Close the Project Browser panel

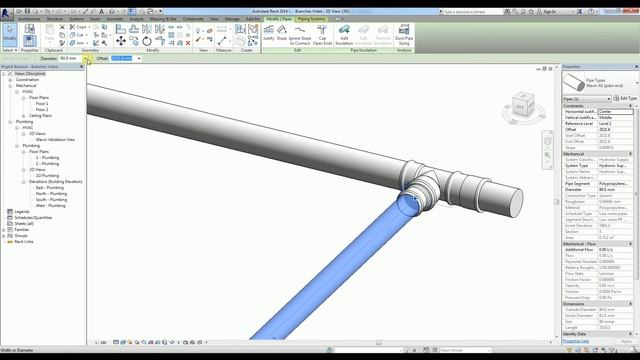coord(82,67)
